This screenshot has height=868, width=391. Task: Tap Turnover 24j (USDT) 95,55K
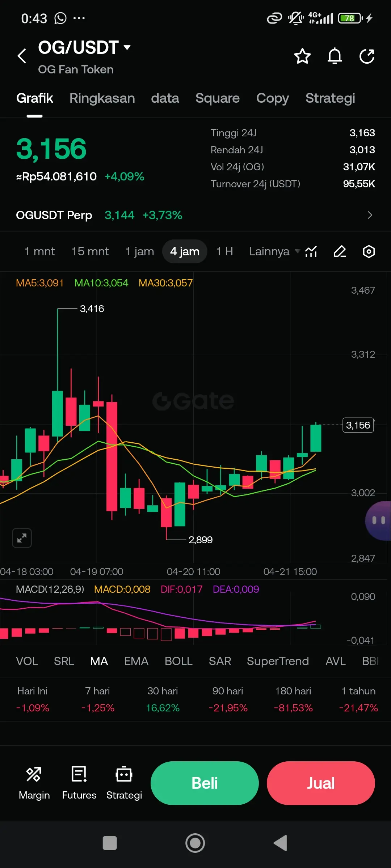(x=293, y=184)
